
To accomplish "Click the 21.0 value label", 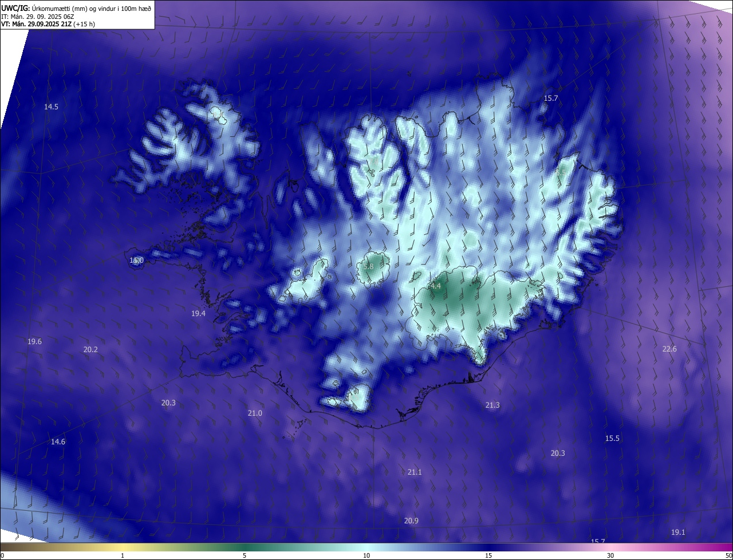I will coord(255,413).
